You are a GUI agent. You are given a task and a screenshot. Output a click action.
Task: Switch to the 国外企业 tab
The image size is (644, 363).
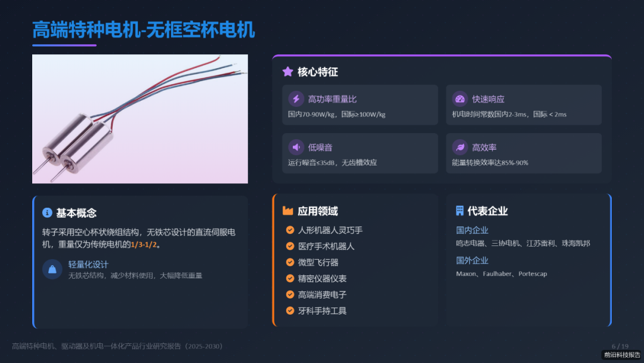(x=472, y=260)
